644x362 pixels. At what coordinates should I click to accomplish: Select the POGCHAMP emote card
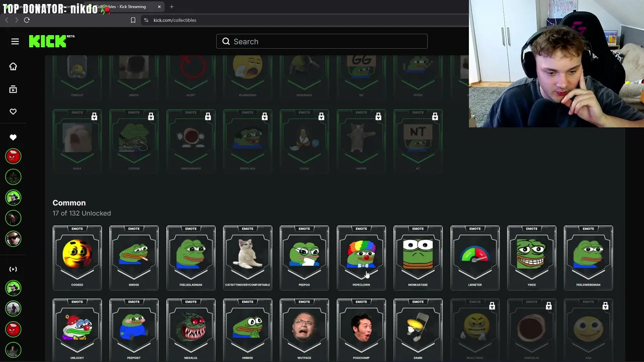(x=361, y=330)
